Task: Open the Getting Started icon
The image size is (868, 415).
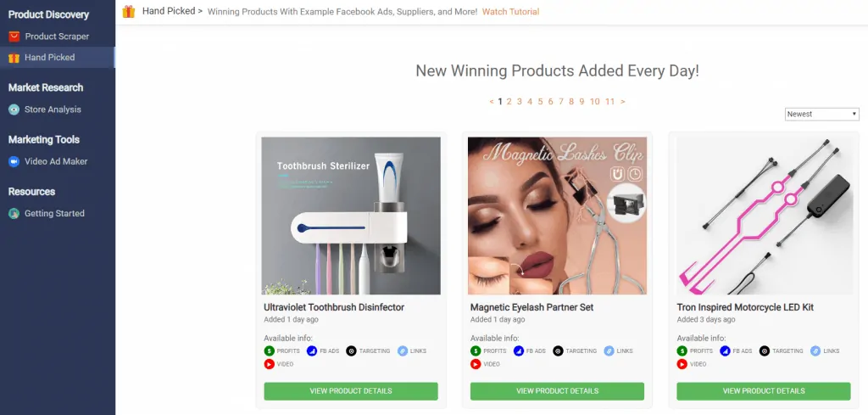Action: pos(14,214)
